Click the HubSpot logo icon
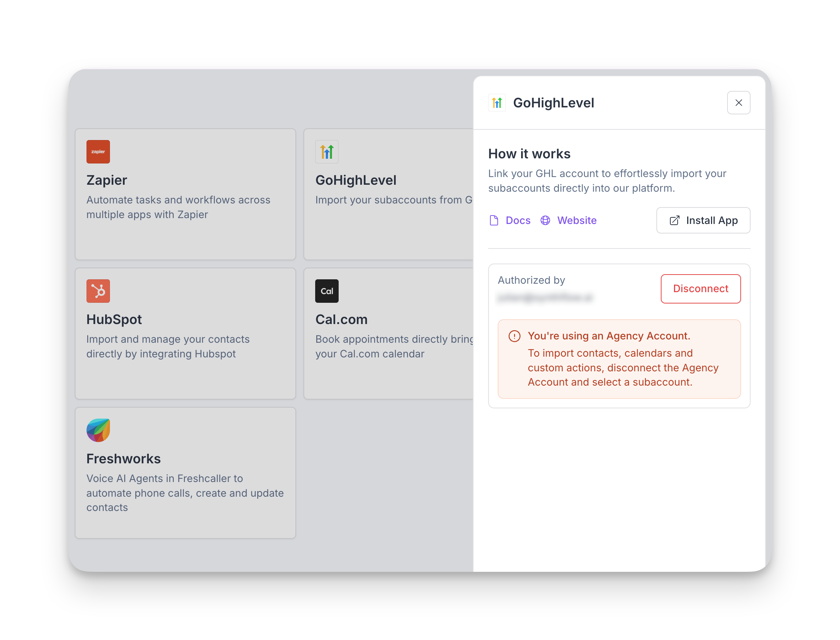This screenshot has height=640, width=840. tap(98, 291)
